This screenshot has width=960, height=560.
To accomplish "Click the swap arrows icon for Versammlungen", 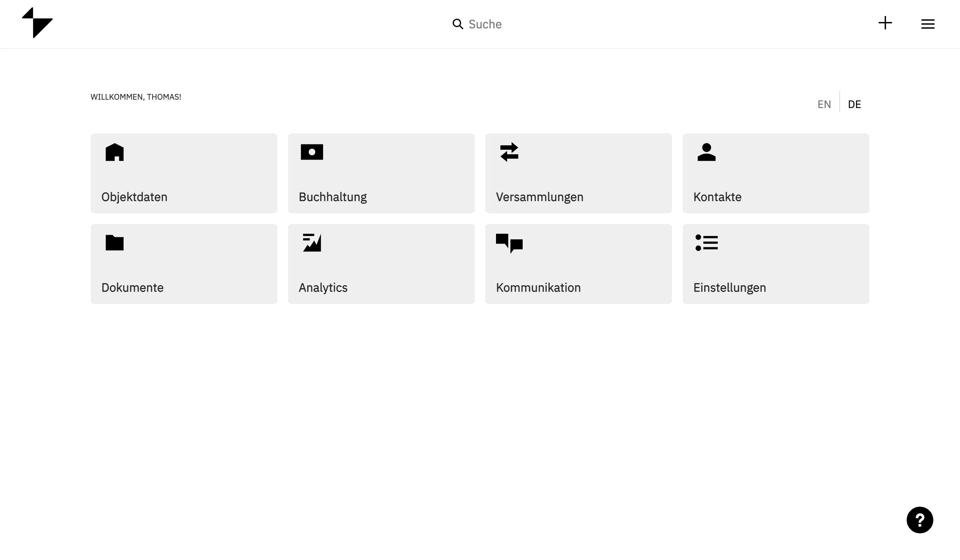I will [509, 152].
